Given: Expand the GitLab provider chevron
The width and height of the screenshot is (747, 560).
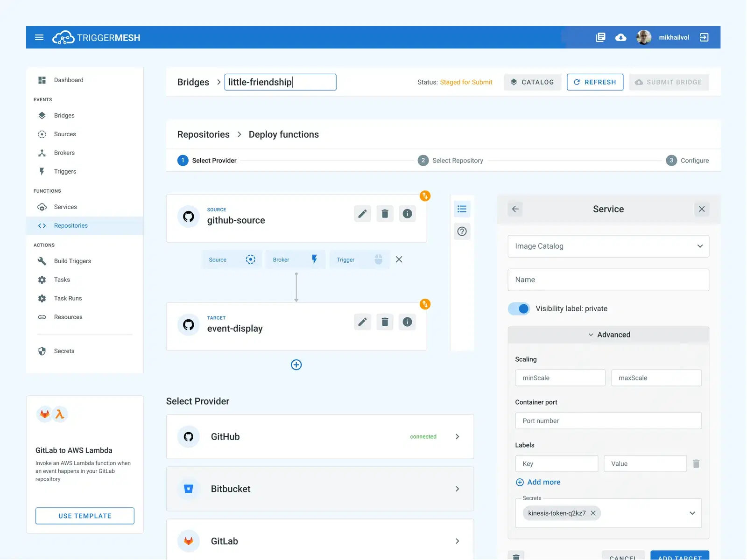Looking at the screenshot, I should [x=457, y=541].
